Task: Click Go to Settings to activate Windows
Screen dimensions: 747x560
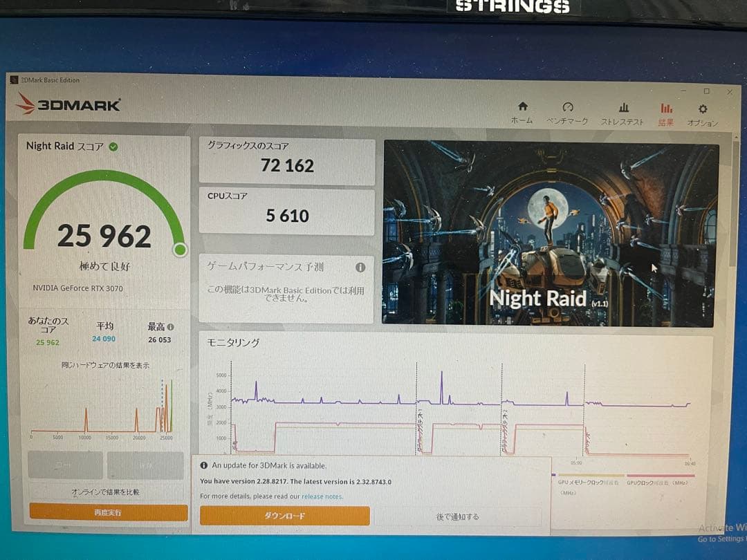Action: (723, 538)
